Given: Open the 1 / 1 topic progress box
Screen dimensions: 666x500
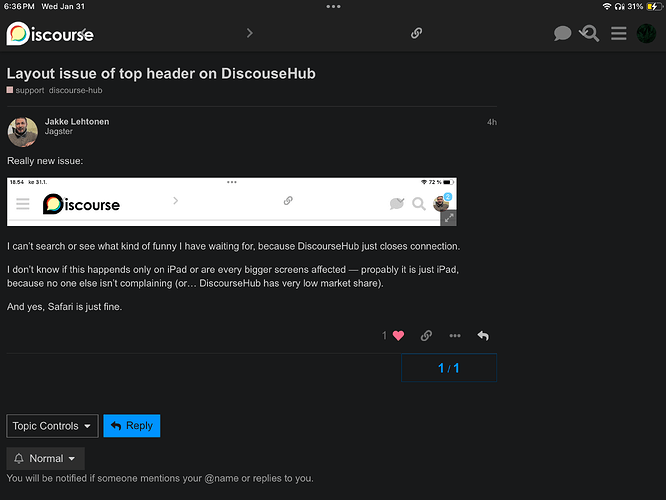Looking at the screenshot, I should click(x=449, y=367).
